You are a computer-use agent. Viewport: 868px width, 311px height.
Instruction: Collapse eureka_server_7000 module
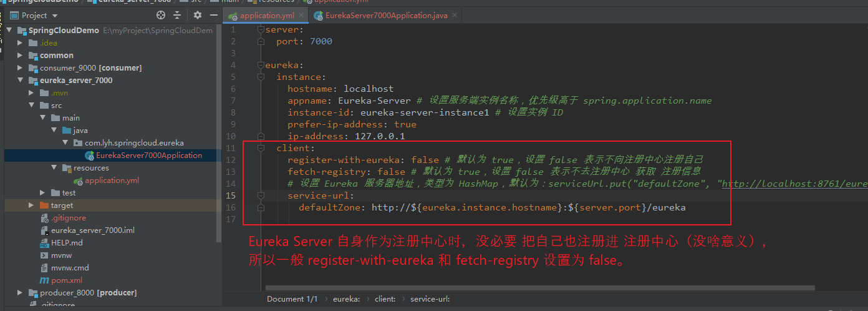(21, 81)
